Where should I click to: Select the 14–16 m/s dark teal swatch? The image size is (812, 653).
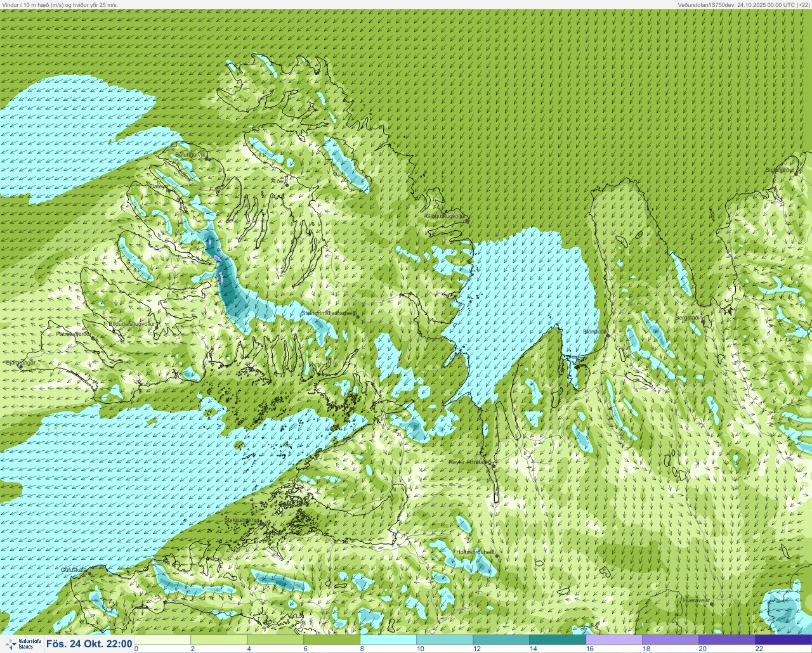pos(558,640)
